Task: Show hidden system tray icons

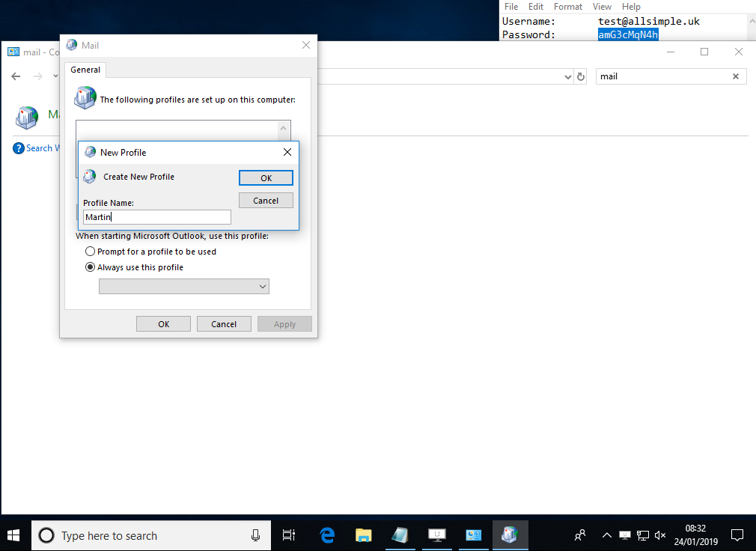Action: [x=606, y=535]
